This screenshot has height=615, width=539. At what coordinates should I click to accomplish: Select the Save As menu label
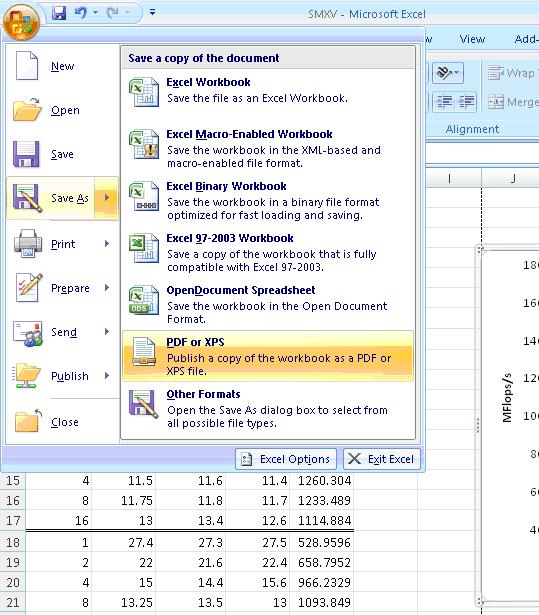pyautogui.click(x=70, y=198)
